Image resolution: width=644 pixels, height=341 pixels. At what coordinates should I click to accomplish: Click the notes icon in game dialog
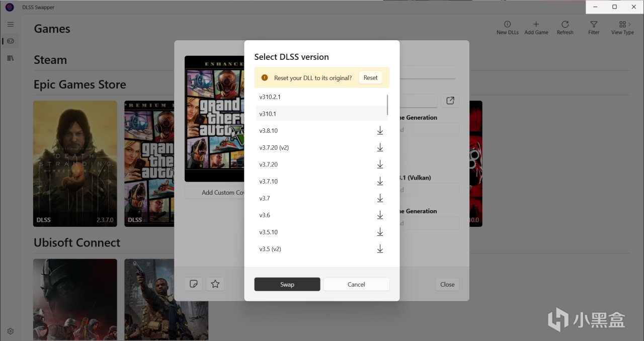pos(193,284)
